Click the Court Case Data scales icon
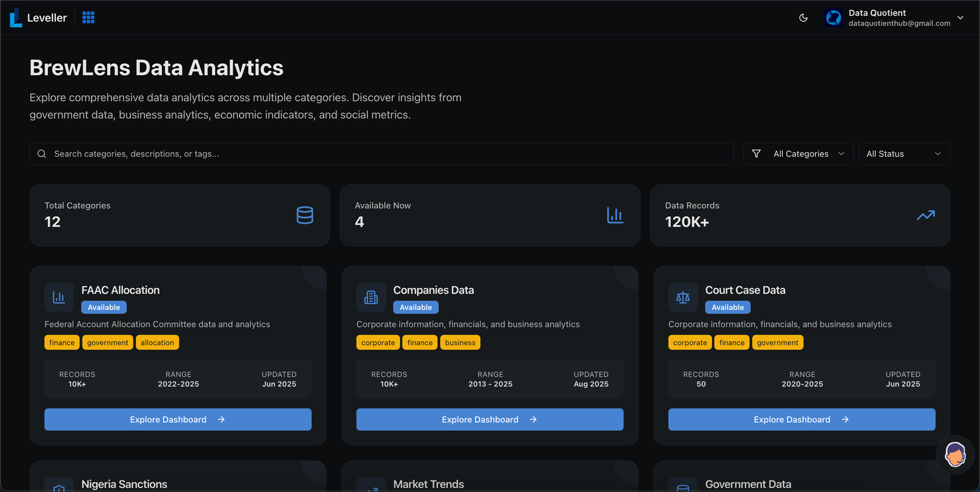980x492 pixels. coord(682,298)
